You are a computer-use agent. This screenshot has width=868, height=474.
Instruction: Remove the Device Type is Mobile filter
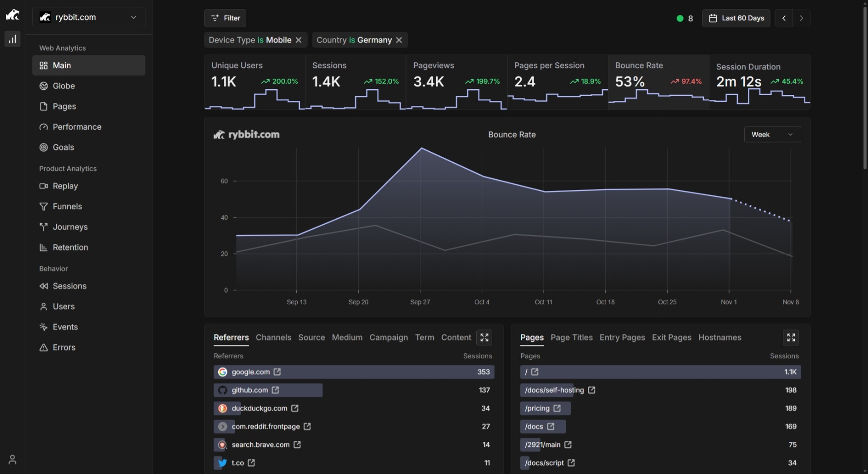(299, 40)
